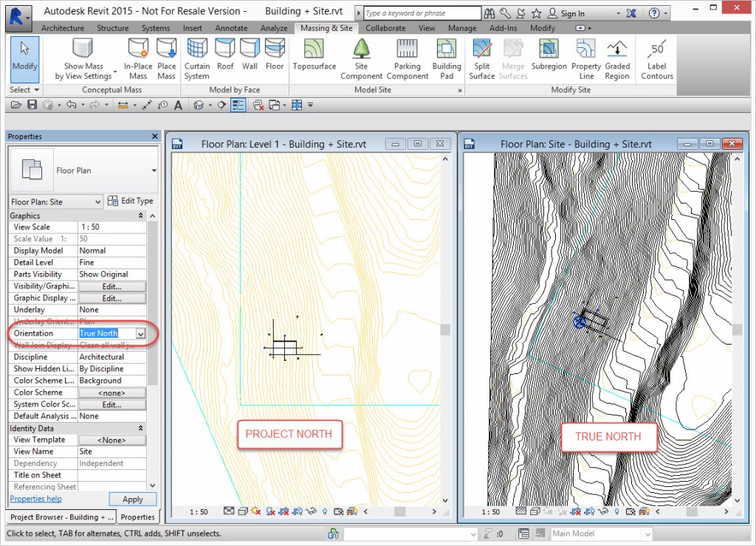The image size is (756, 546).
Task: Open the Site Component tool
Action: (x=362, y=59)
